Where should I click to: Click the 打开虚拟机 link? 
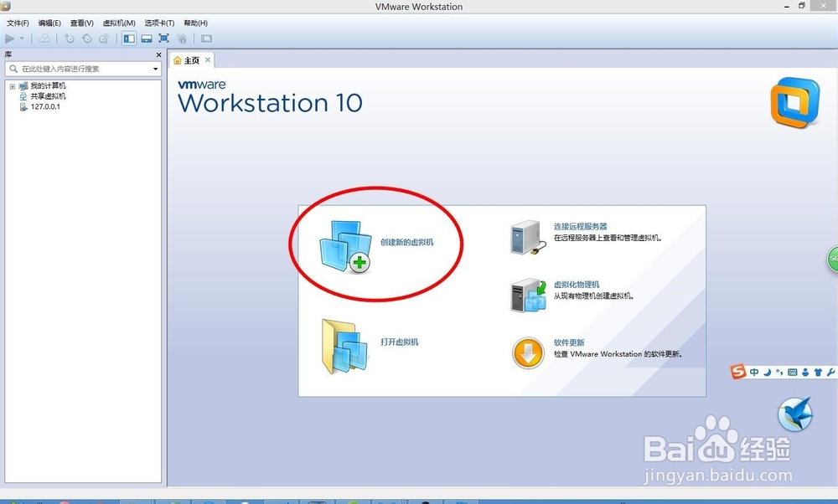click(x=399, y=342)
